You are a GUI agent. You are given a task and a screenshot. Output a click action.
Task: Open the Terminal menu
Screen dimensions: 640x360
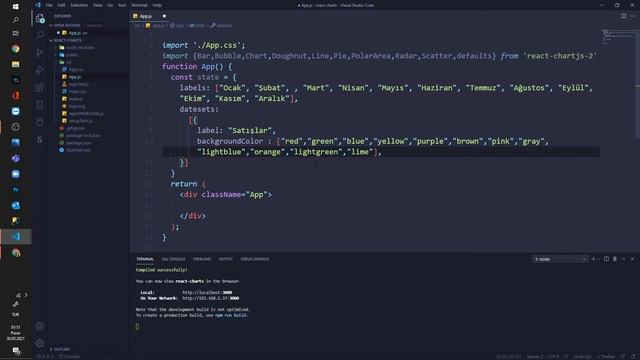[x=139, y=5]
